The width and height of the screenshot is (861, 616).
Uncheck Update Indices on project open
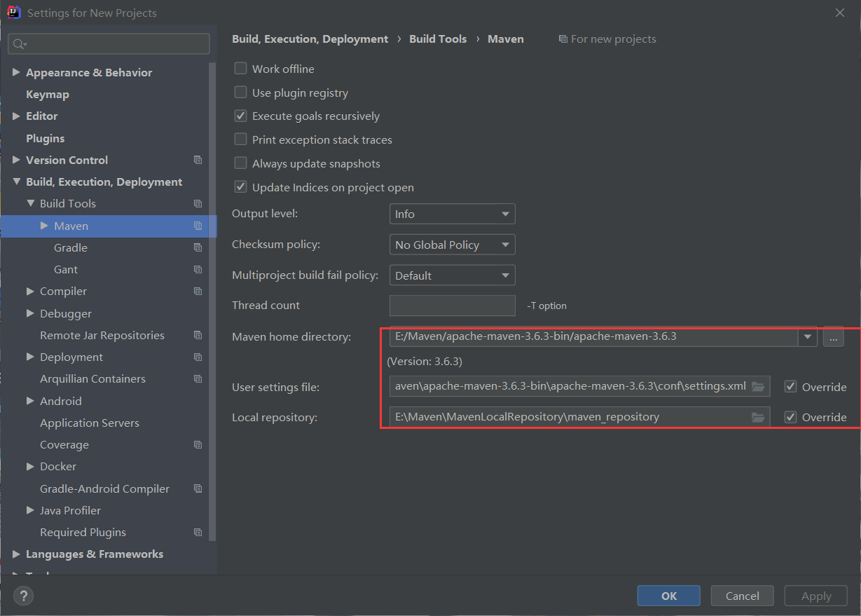tap(240, 187)
